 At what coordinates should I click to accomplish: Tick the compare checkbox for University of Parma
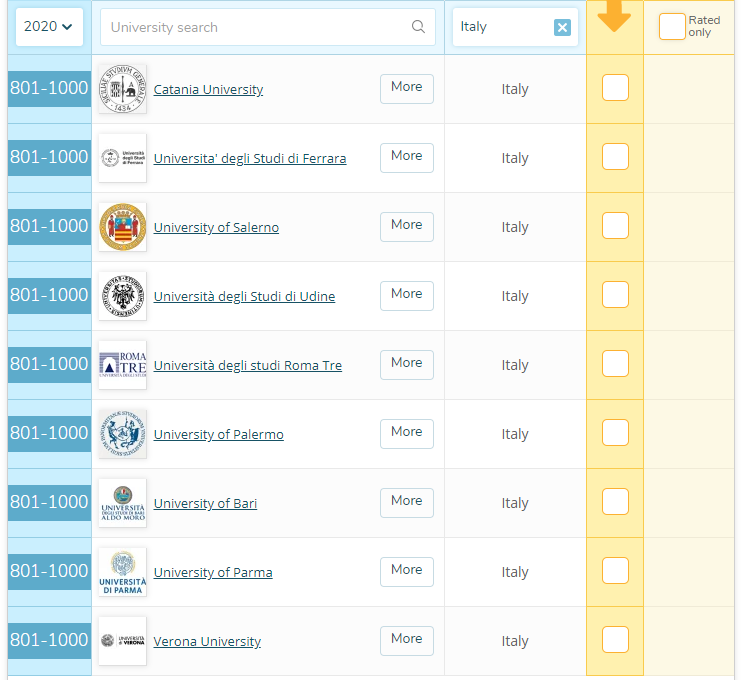pos(615,571)
